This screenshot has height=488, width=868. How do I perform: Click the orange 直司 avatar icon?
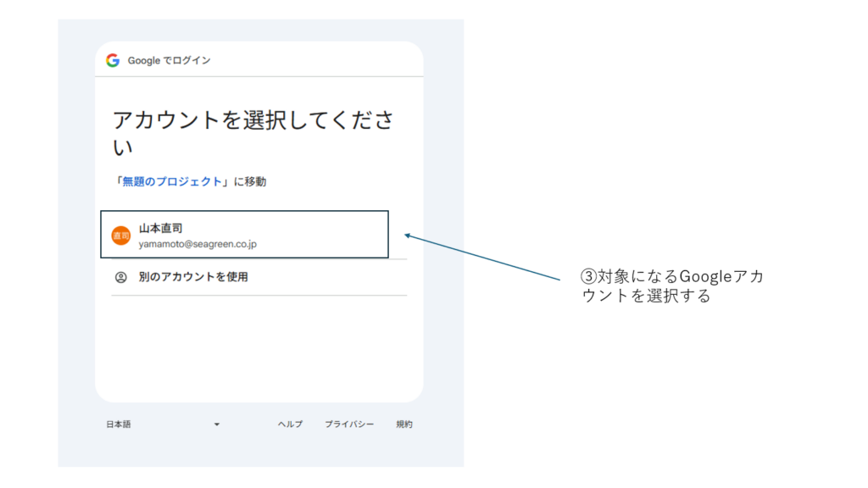pyautogui.click(x=121, y=236)
